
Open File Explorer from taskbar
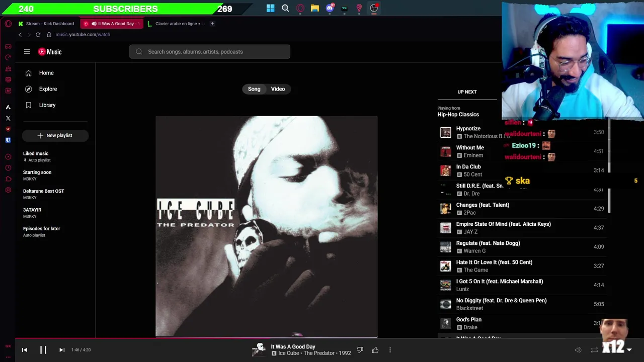click(x=315, y=8)
